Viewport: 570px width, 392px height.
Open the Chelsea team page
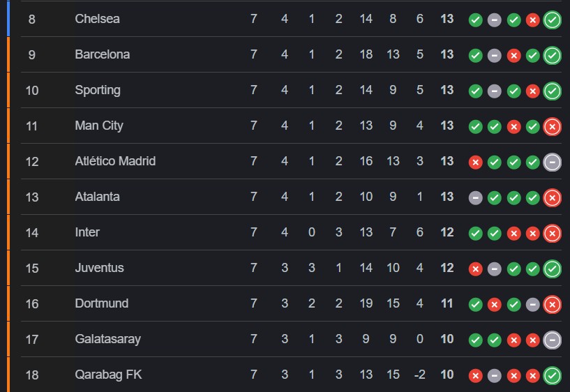click(x=97, y=19)
